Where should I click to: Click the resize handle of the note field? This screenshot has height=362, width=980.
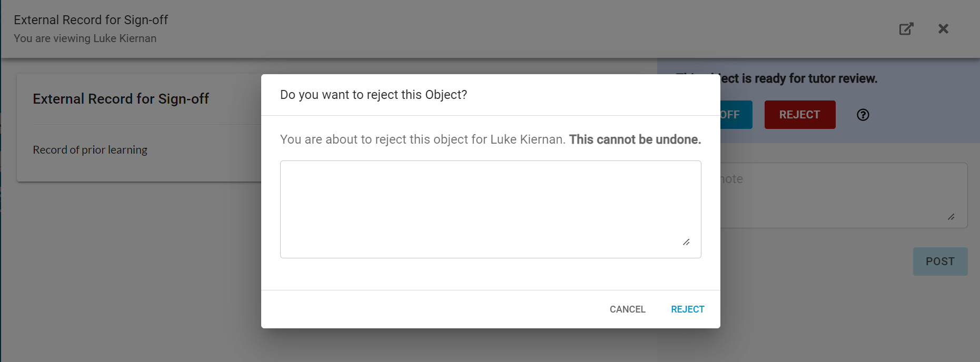click(x=951, y=216)
